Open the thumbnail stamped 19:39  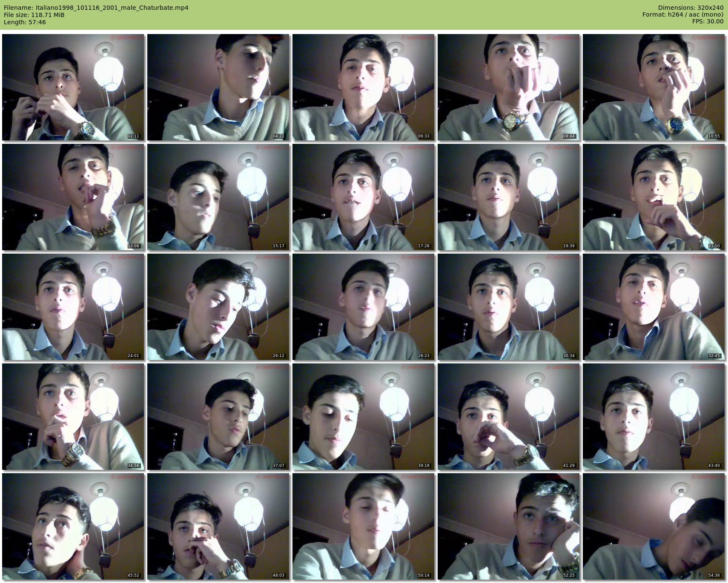(509, 197)
